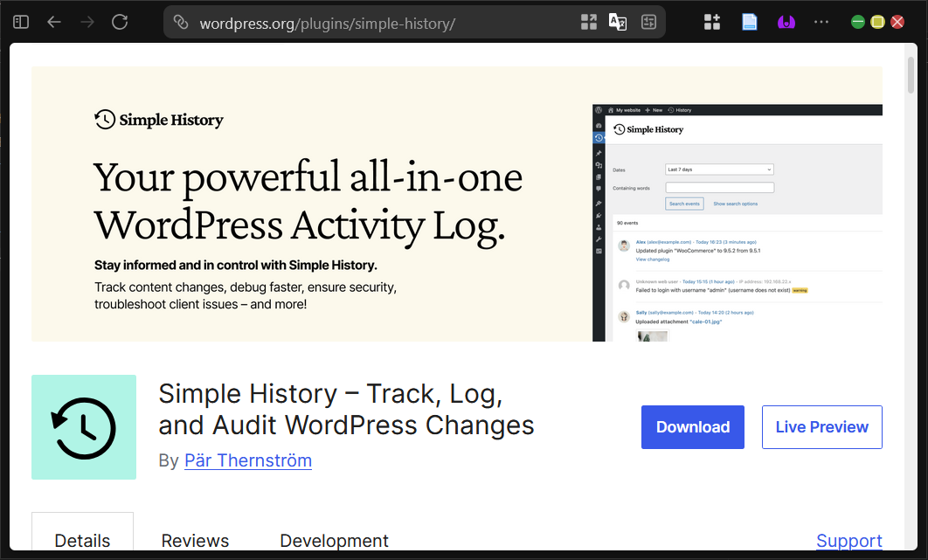This screenshot has height=560, width=928.
Task: Click 'View changelog' in banner screenshot
Action: (x=653, y=259)
